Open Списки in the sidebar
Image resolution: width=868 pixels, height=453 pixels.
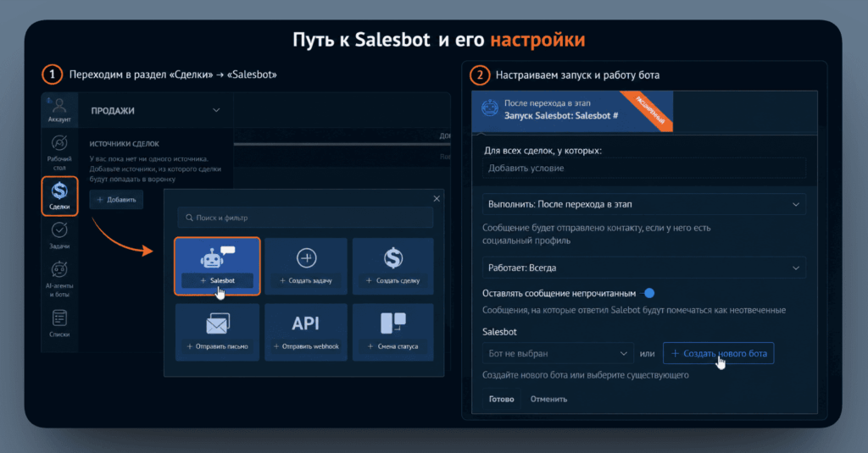(59, 323)
